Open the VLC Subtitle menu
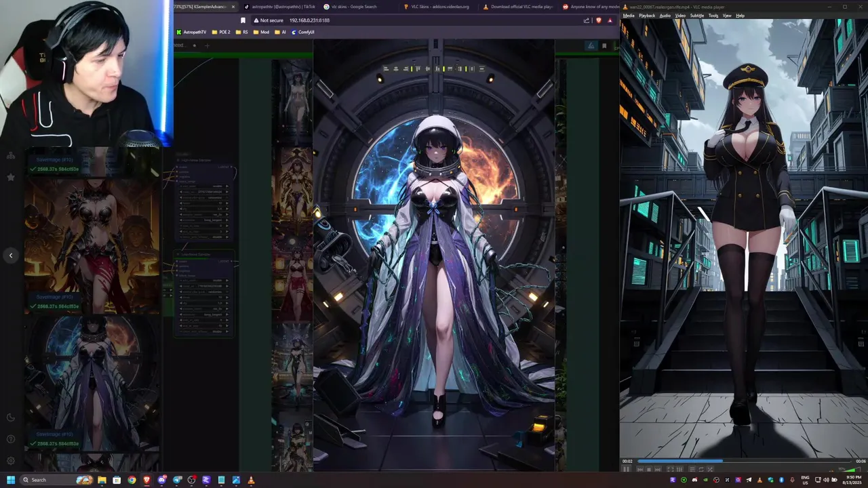The width and height of the screenshot is (868, 488). tap(697, 16)
